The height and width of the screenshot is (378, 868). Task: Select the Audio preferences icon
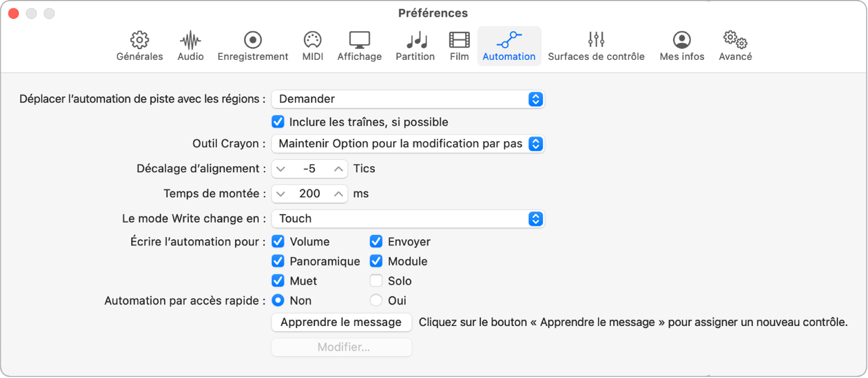point(190,45)
